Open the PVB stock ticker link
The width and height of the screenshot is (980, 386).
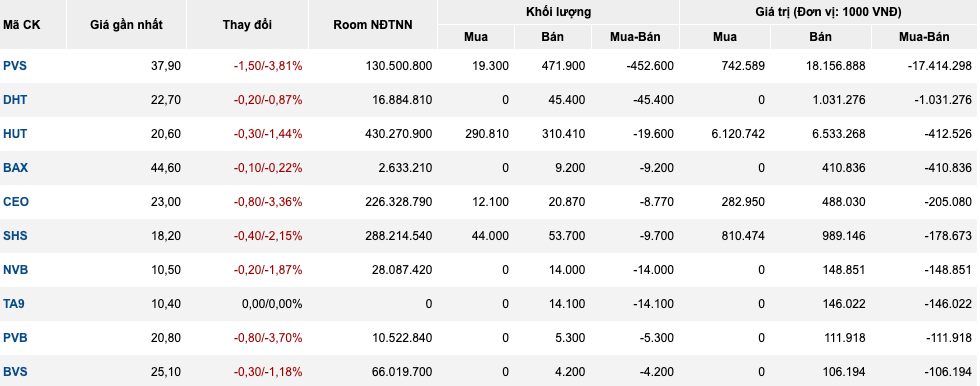click(15, 338)
